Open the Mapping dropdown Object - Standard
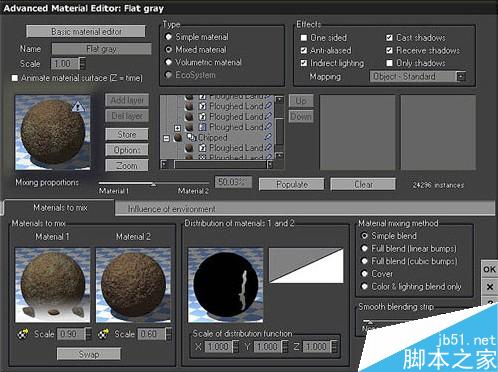This screenshot has height=372, width=498. point(418,76)
